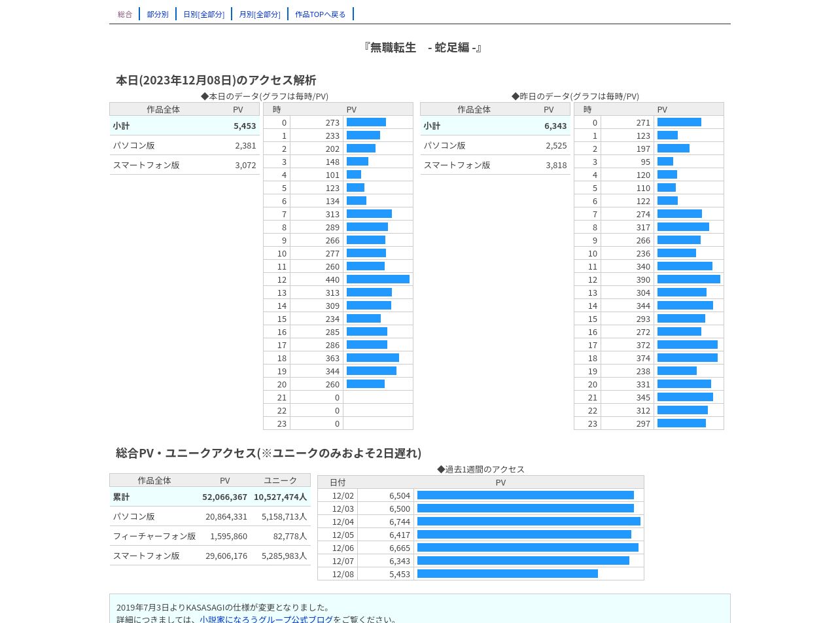Click today's hour 7 PV value 313
840x623 pixels.
(332, 214)
